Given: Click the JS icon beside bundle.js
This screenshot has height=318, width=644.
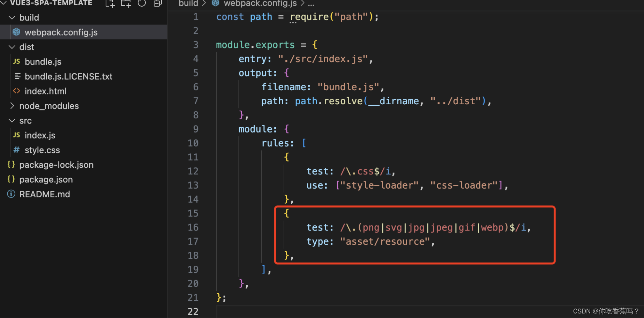Looking at the screenshot, I should point(16,61).
